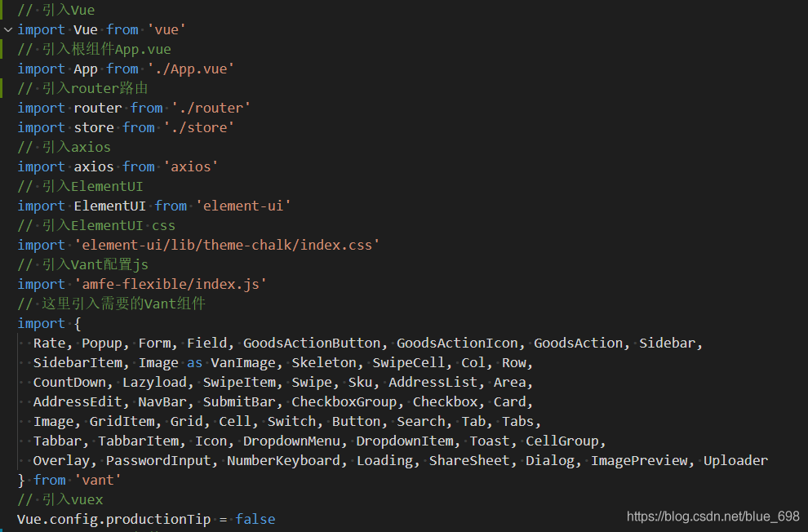Select the Lazyload import name
Viewport: 808px width, 532px height.
click(x=154, y=382)
